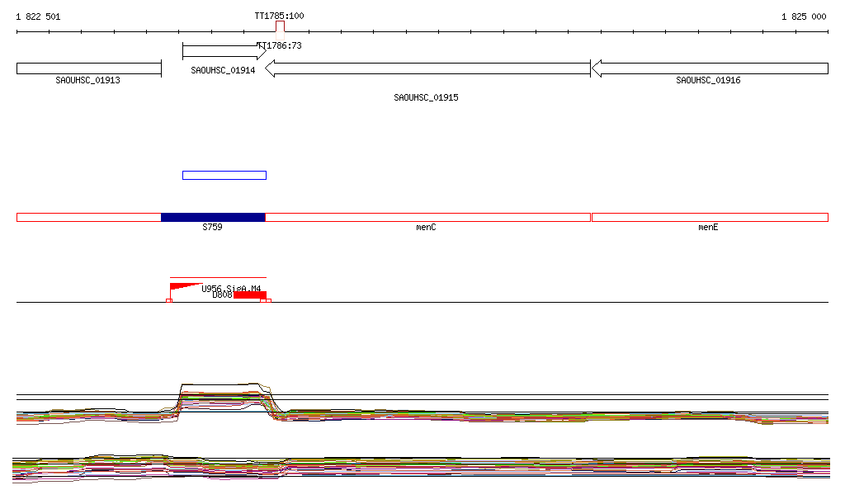Click the dark blue S759 segment

pyautogui.click(x=213, y=218)
